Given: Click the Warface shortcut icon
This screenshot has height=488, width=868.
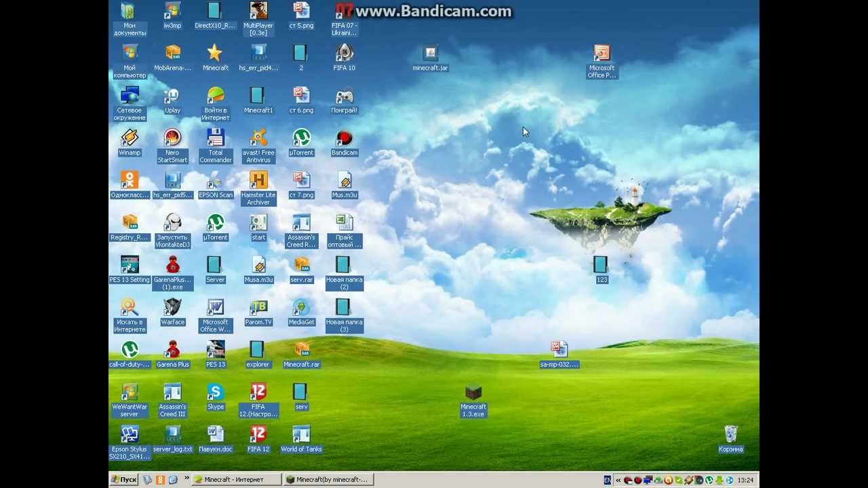Looking at the screenshot, I should pyautogui.click(x=172, y=308).
